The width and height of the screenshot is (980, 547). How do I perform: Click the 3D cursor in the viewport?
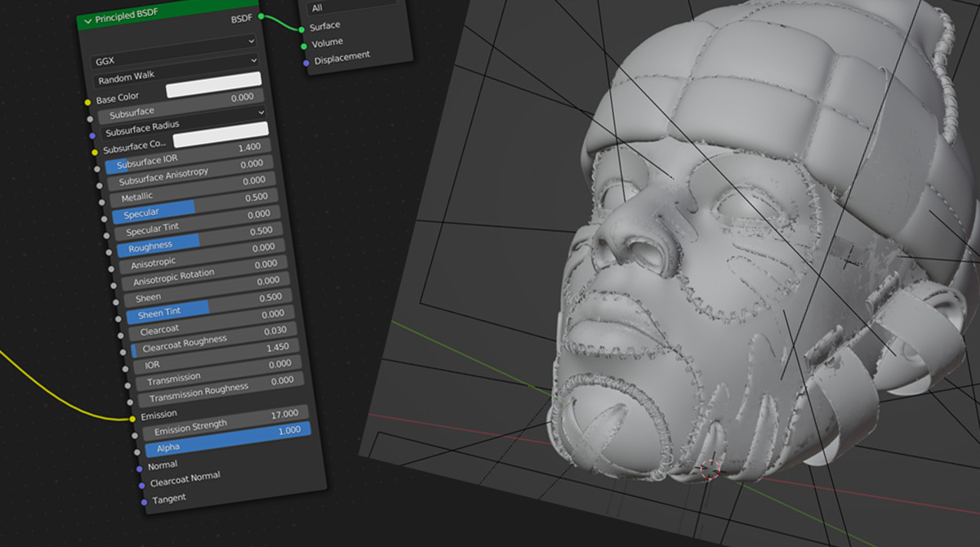click(x=710, y=470)
